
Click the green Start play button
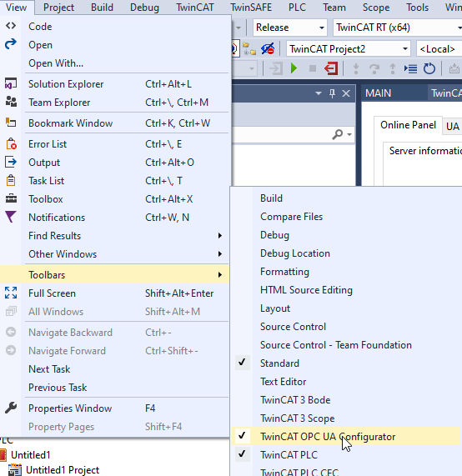click(294, 68)
